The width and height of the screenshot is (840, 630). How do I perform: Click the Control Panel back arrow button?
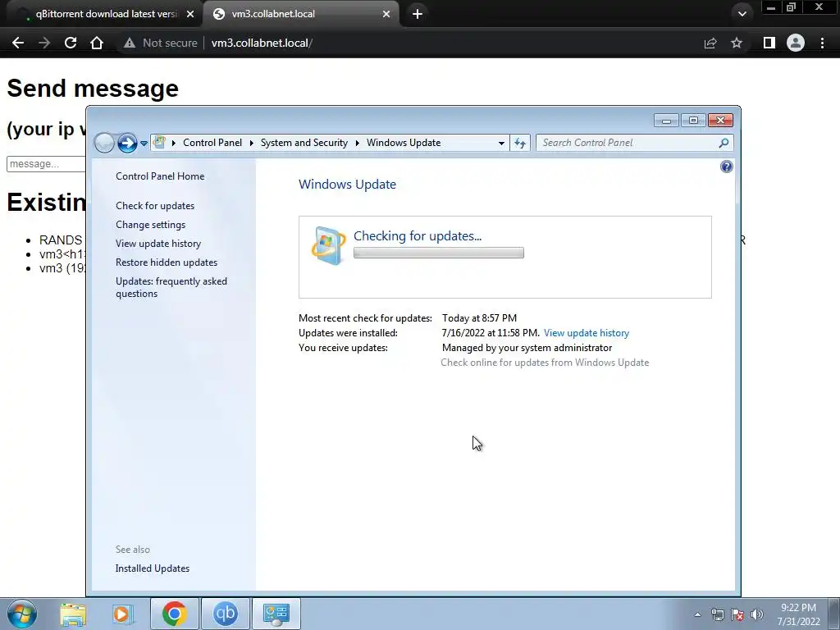click(104, 143)
